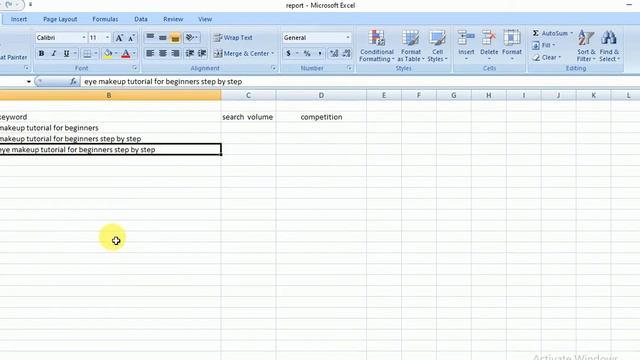
Task: Apply accounting dollar format
Action: point(289,53)
